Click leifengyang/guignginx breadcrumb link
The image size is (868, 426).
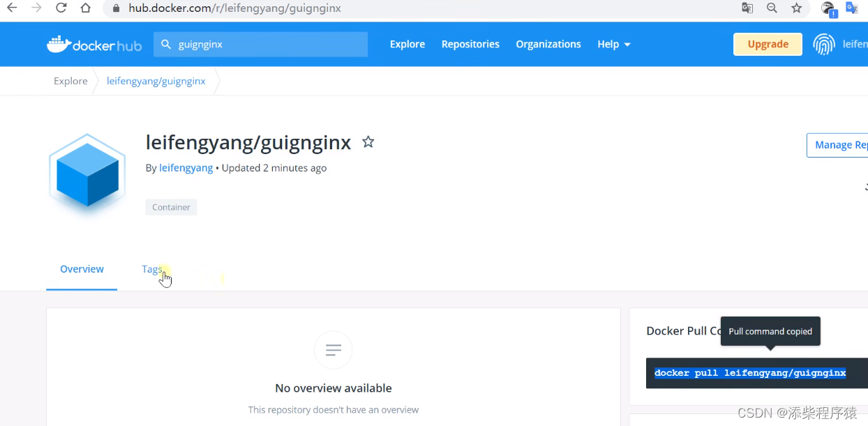[x=156, y=81]
